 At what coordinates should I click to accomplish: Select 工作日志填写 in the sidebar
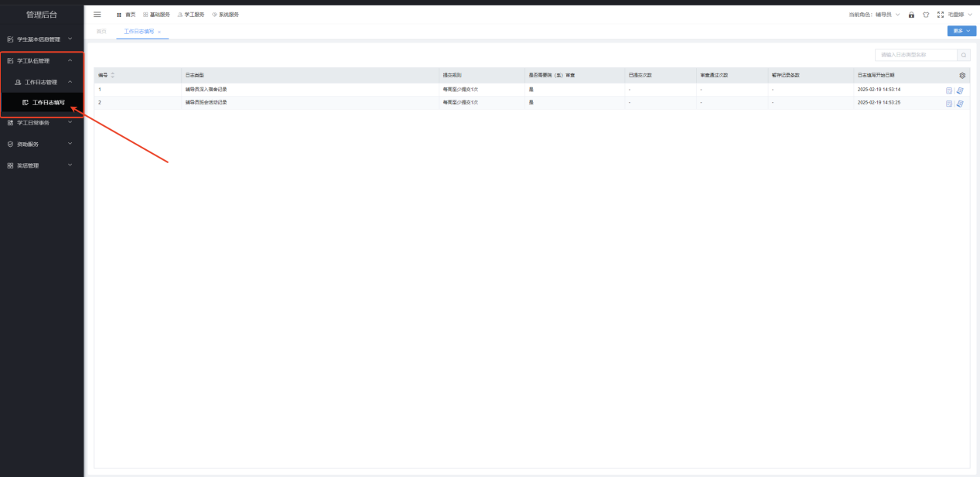[48, 102]
